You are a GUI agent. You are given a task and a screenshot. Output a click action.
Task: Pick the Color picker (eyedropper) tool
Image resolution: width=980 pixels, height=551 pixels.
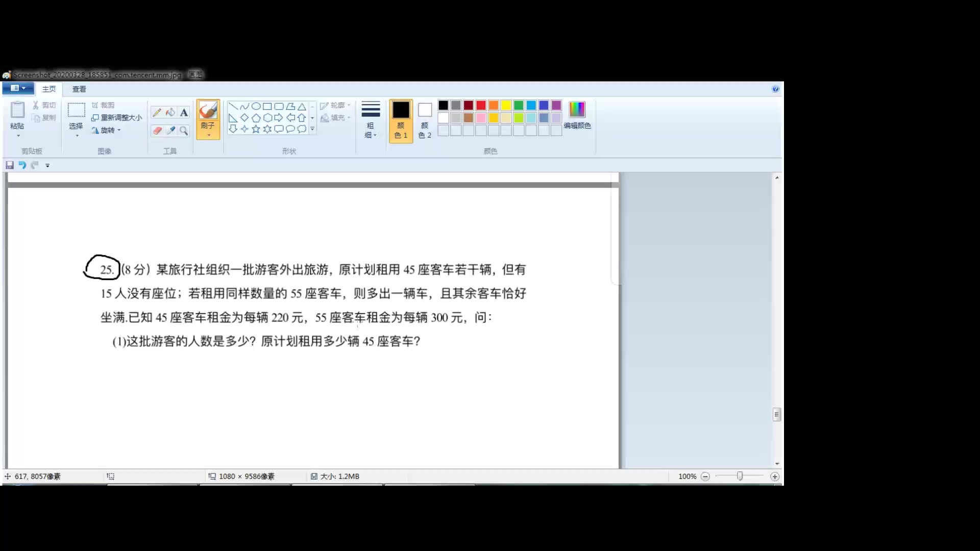(170, 131)
